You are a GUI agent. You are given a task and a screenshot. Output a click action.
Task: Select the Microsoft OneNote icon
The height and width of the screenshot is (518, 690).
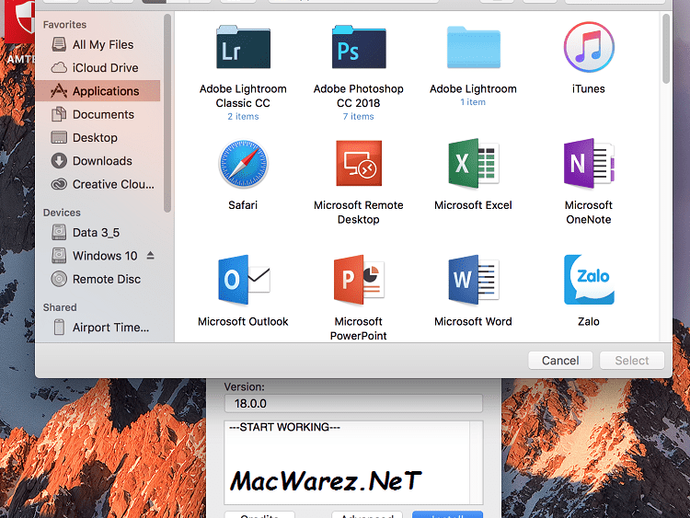pyautogui.click(x=589, y=163)
